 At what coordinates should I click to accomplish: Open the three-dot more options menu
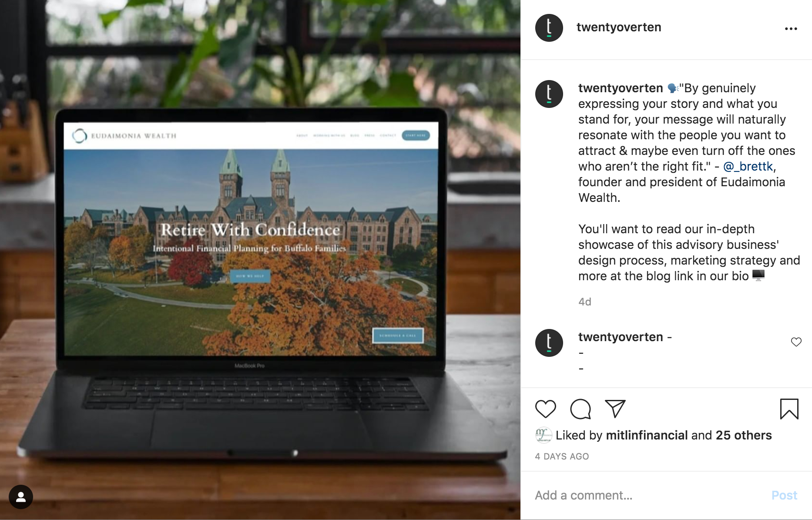pyautogui.click(x=791, y=29)
